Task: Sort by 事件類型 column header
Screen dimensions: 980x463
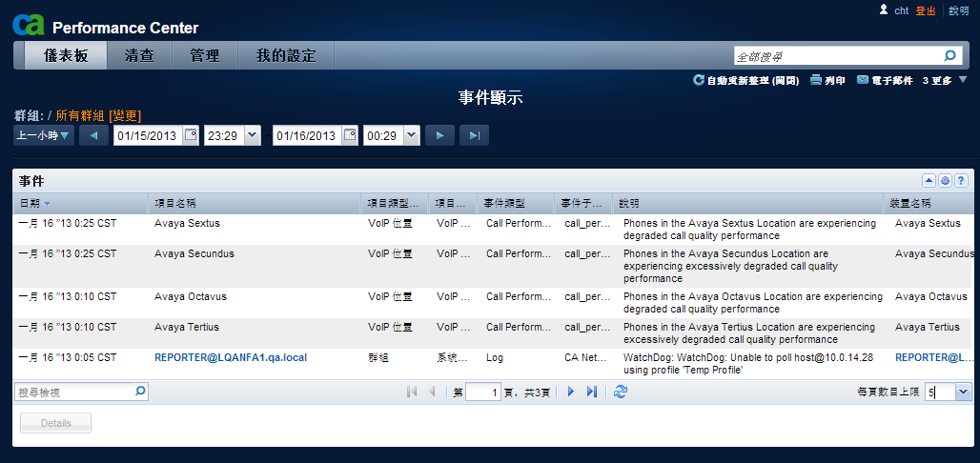Action: 516,204
